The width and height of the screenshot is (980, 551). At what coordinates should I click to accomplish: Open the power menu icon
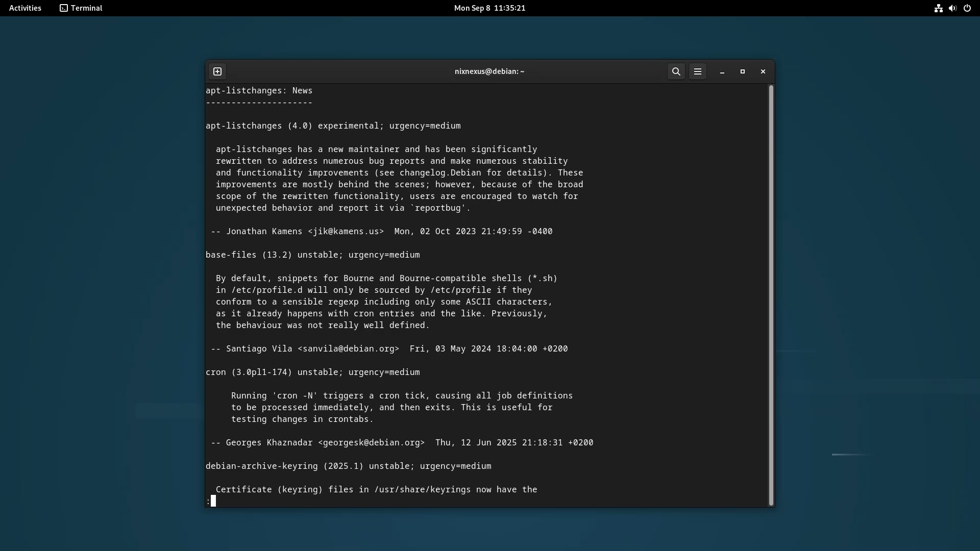(x=967, y=8)
